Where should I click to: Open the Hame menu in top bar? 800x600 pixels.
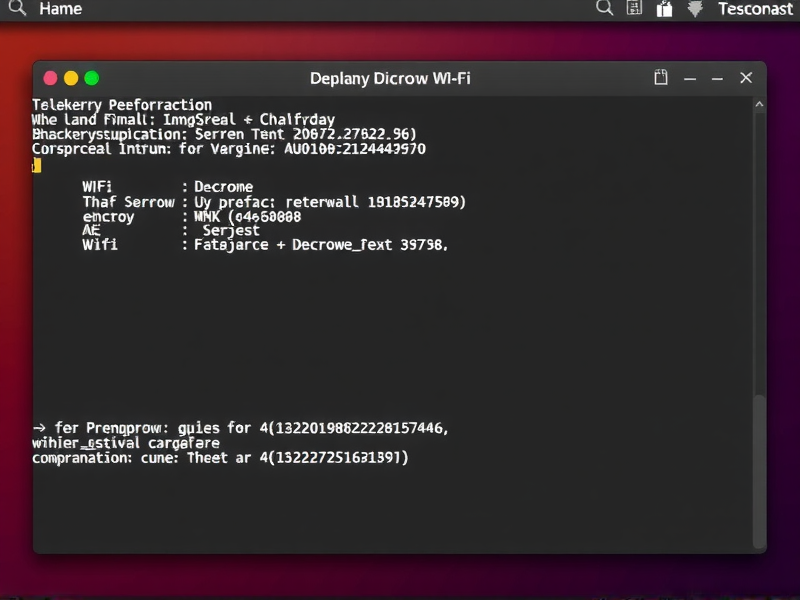[60, 9]
